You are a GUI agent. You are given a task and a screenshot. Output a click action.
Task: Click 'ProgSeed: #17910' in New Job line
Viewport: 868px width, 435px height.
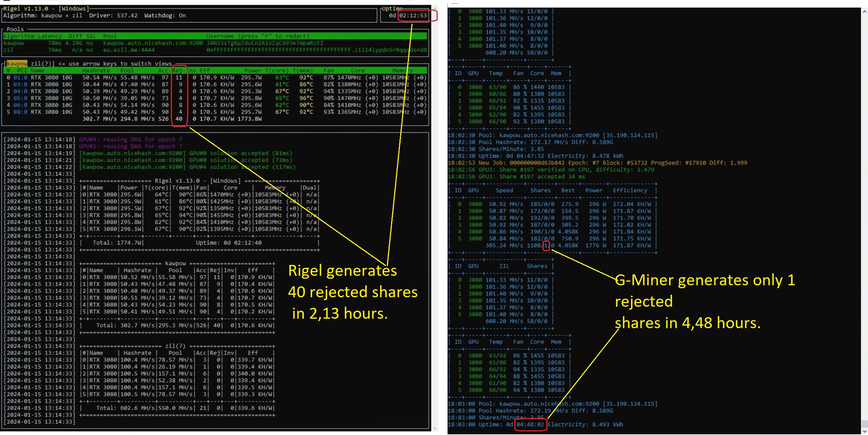[678, 163]
